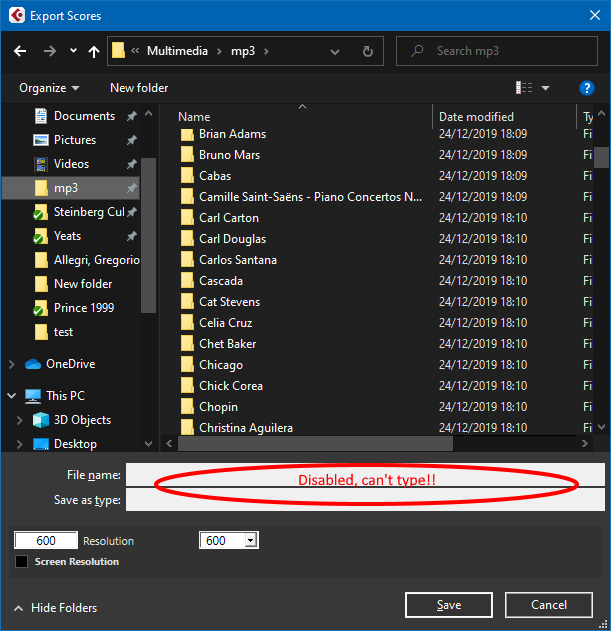This screenshot has width=611, height=631.
Task: Open the 600 resolution dropdown arrow
Action: click(251, 540)
